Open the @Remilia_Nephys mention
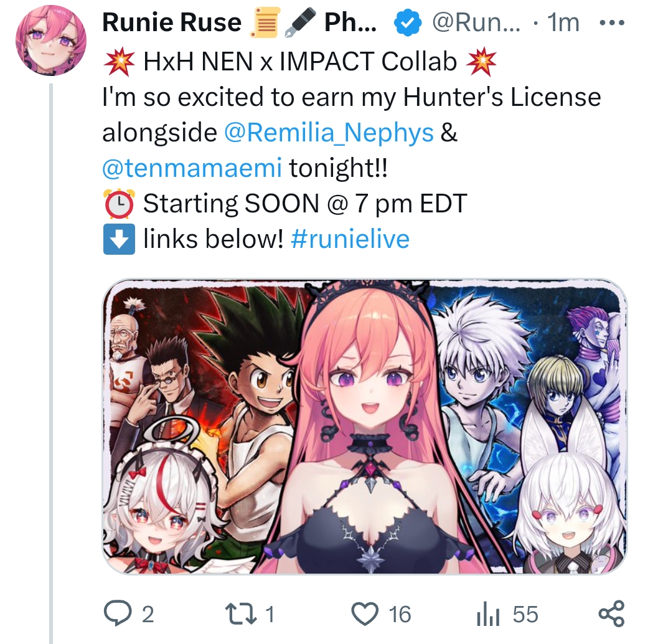 tap(329, 133)
